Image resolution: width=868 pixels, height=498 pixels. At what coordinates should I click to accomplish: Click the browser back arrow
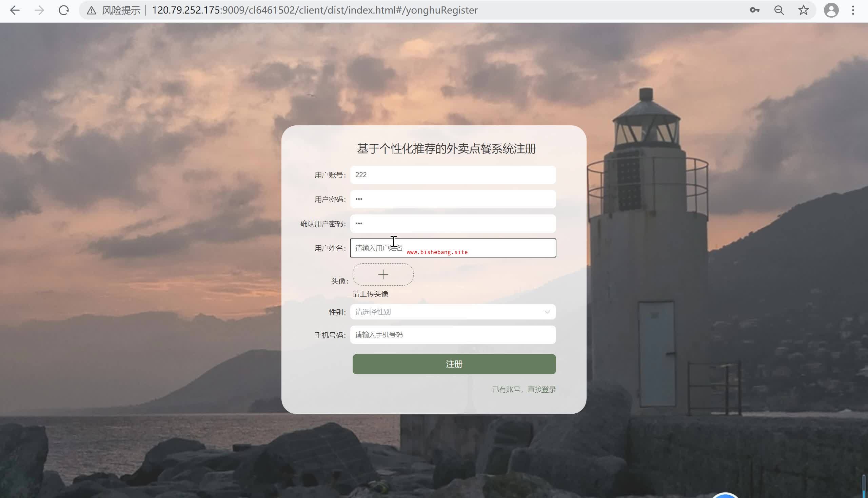pos(15,10)
